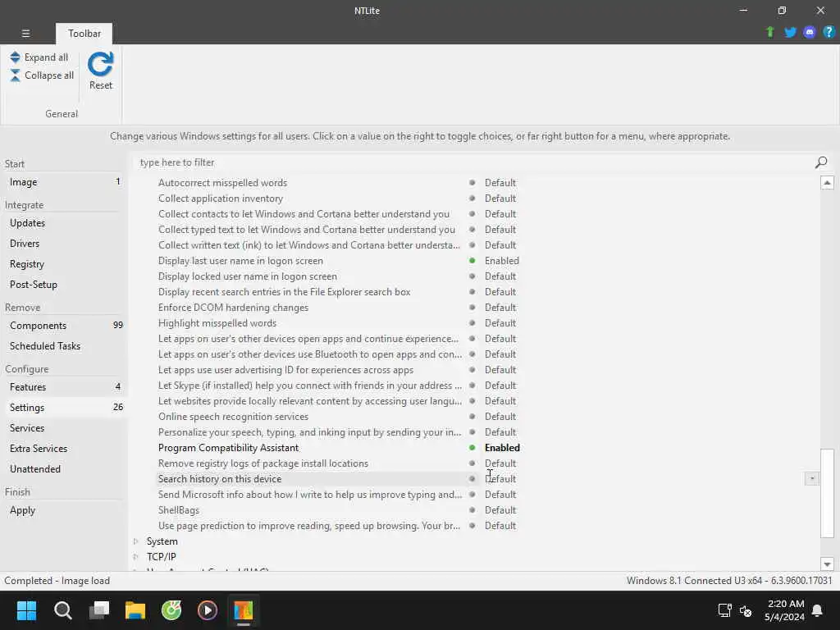Click scrollbar up arrow in settings list
Viewport: 840px width, 630px height.
[827, 183]
